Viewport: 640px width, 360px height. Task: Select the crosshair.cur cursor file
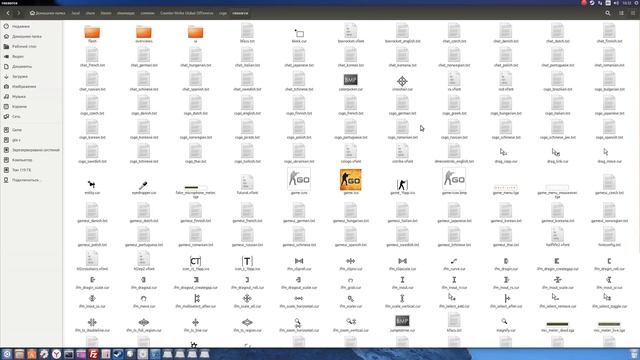[x=402, y=83]
